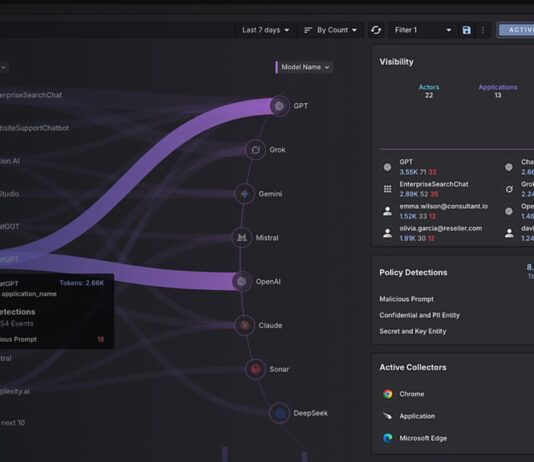Click the Tokens: 2.66K tooltip value
The image size is (534, 462).
point(82,283)
